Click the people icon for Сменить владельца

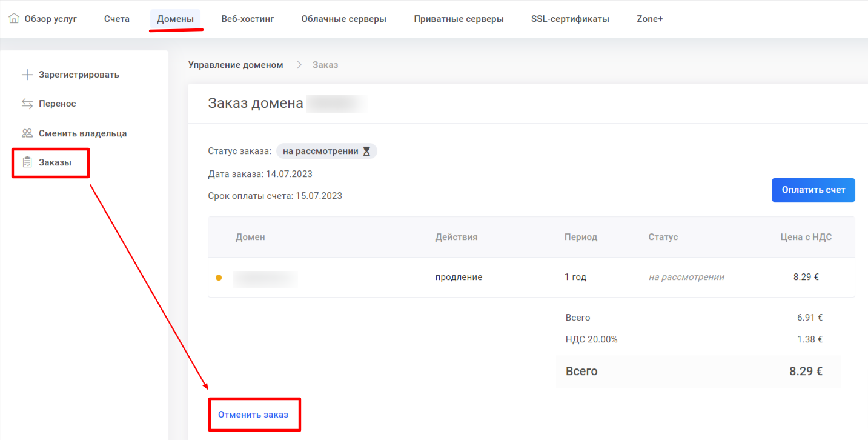click(x=27, y=133)
